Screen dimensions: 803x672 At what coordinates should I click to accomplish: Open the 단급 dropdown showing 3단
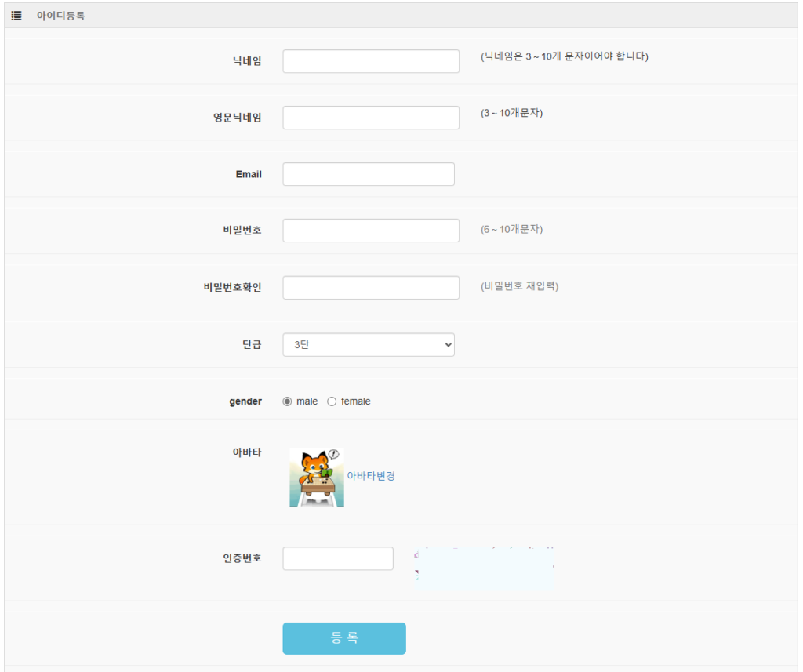pyautogui.click(x=369, y=345)
